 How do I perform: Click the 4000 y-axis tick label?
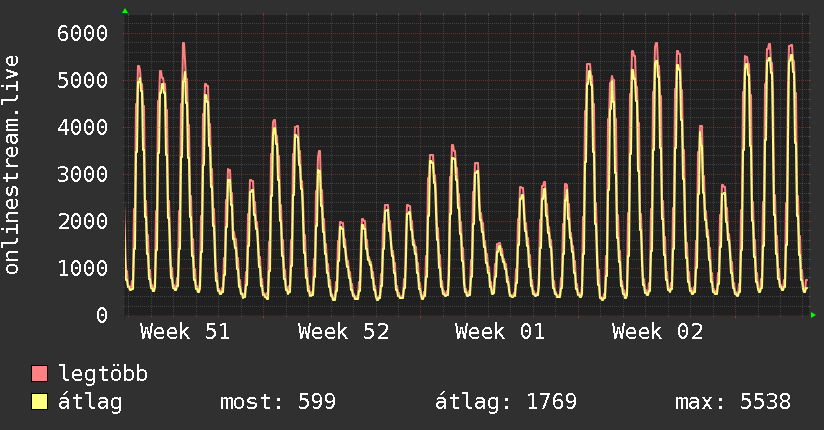tap(83, 127)
